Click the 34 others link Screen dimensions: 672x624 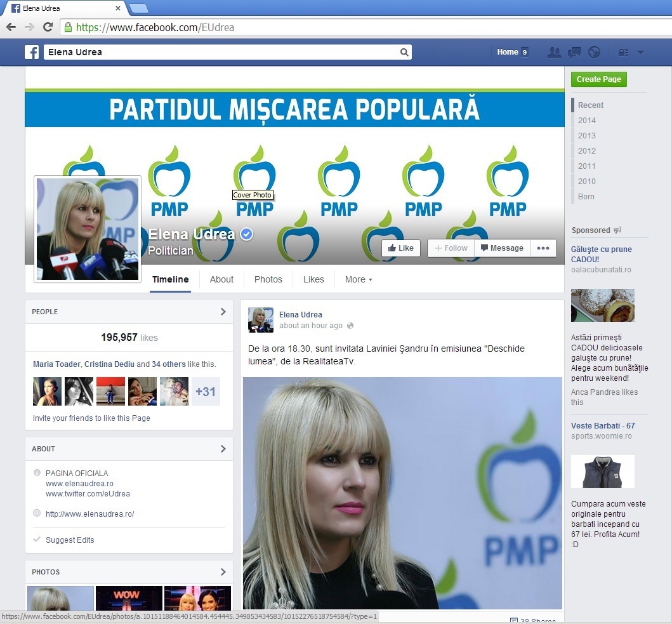click(168, 364)
